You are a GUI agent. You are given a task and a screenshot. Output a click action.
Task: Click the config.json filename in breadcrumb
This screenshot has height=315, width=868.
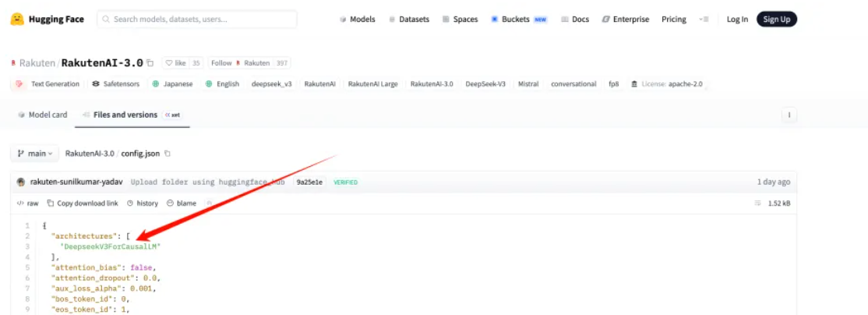tap(140, 154)
